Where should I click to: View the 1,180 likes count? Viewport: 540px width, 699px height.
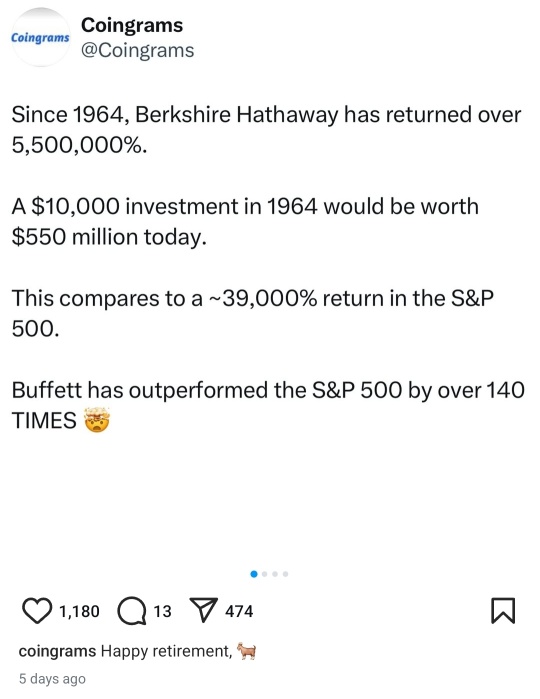(x=79, y=611)
